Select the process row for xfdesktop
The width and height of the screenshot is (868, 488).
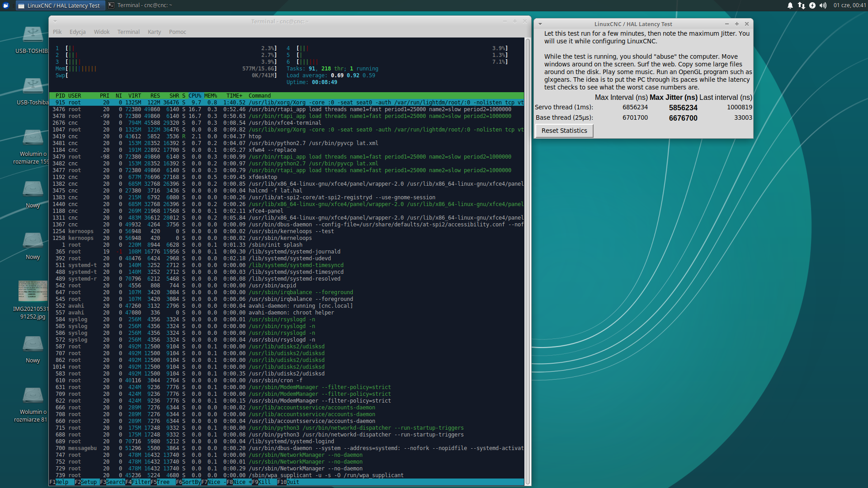click(287, 177)
